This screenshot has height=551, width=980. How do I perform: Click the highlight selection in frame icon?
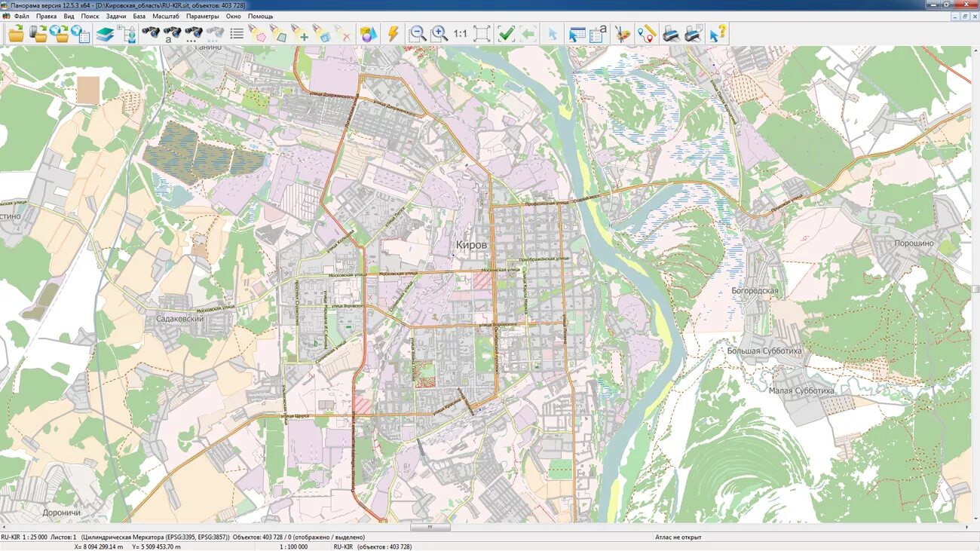pos(322,33)
